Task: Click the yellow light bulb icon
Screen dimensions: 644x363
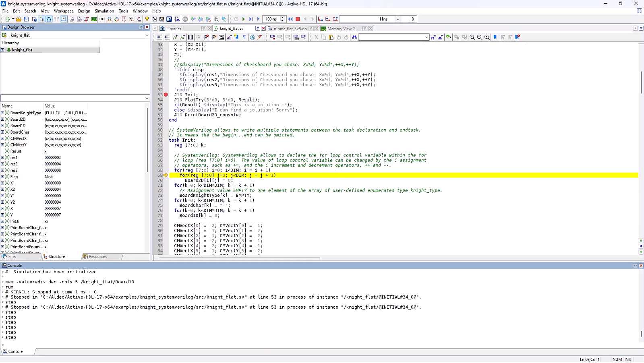Action: coord(147,19)
